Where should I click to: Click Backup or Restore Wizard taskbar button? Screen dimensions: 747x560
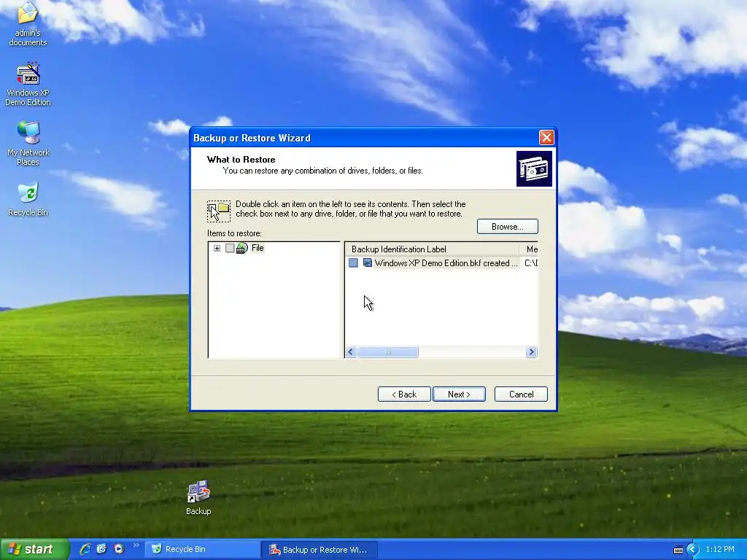[x=320, y=550]
